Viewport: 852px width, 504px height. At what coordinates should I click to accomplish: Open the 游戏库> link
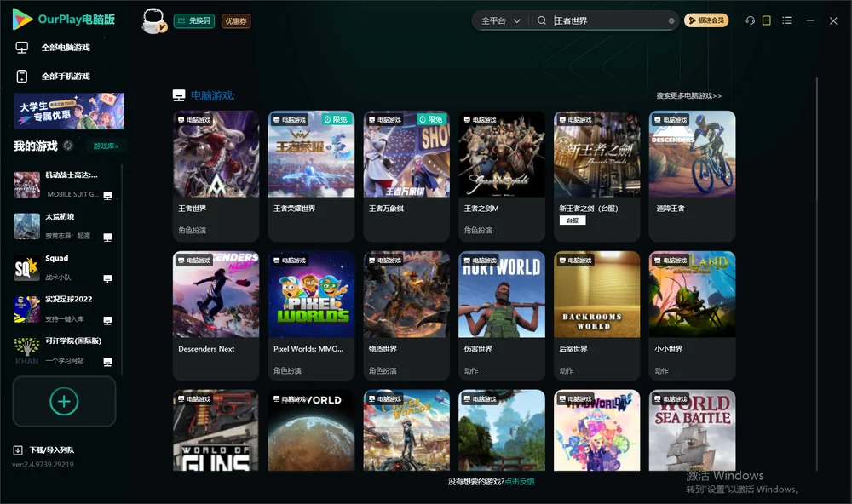click(x=106, y=146)
